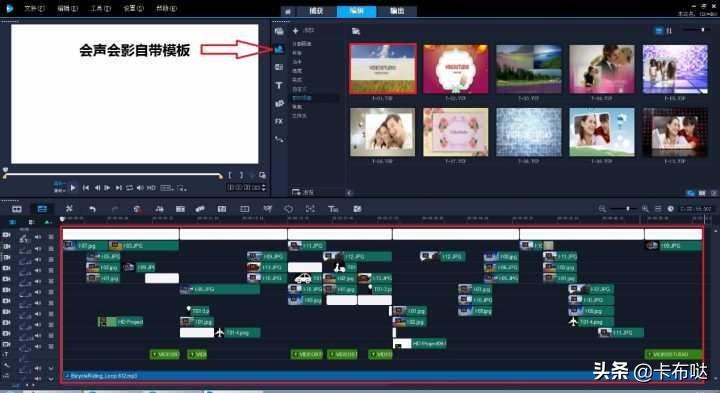Open the FX filter library icon
The width and height of the screenshot is (720, 393).
[279, 121]
